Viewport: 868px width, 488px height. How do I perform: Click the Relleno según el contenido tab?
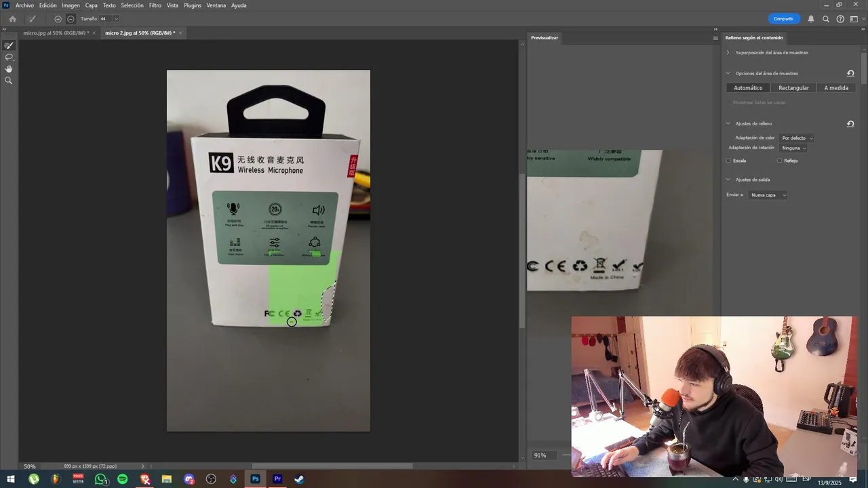coord(754,38)
